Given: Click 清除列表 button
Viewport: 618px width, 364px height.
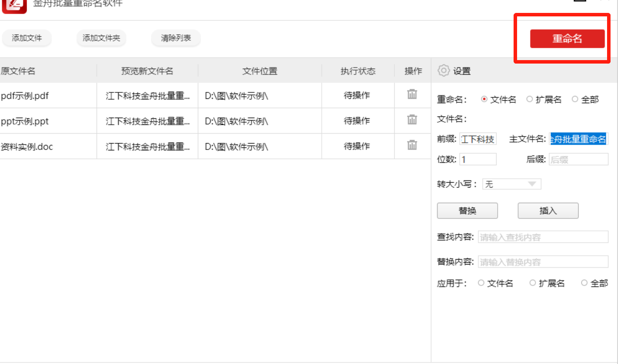Looking at the screenshot, I should tap(176, 38).
